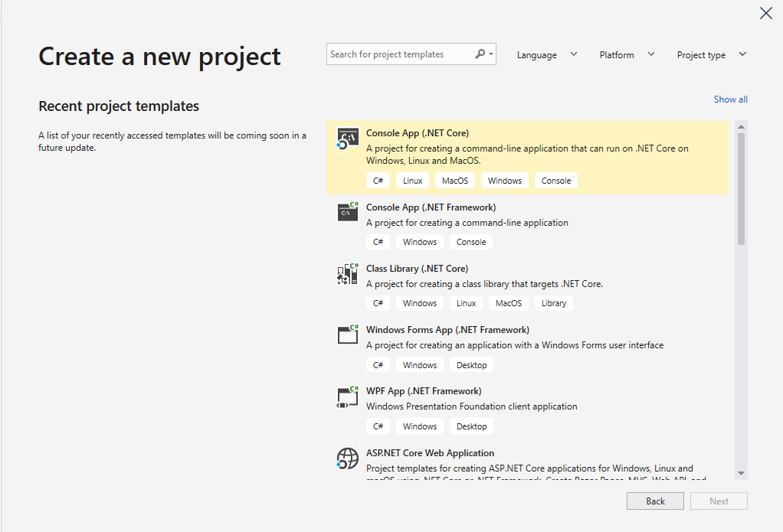Click the Recent project templates heading
The height and width of the screenshot is (532, 783).
click(119, 106)
